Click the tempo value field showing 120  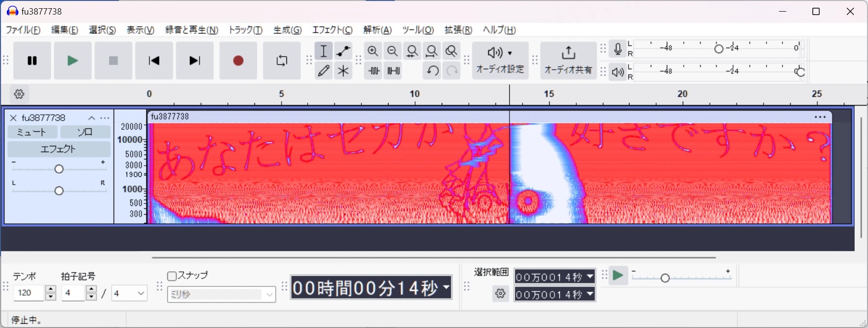(x=29, y=293)
